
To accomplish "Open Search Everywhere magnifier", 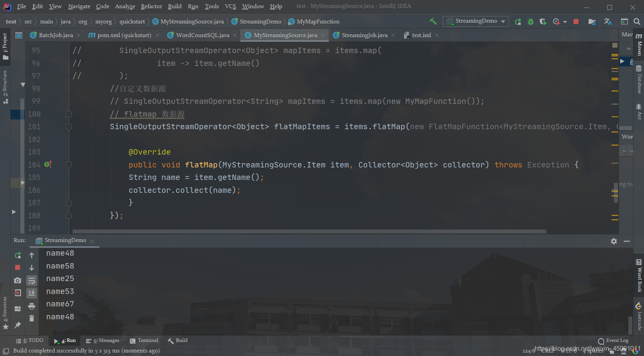I will [637, 21].
